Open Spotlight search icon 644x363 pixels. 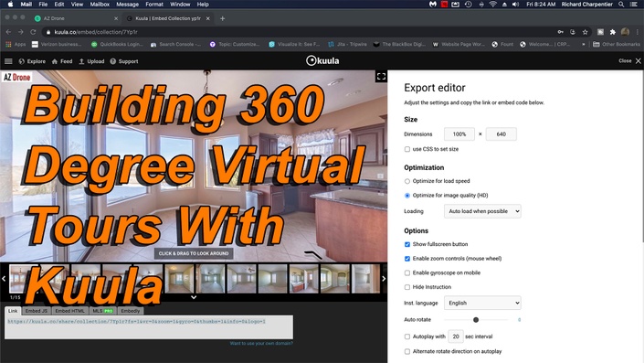click(621, 4)
